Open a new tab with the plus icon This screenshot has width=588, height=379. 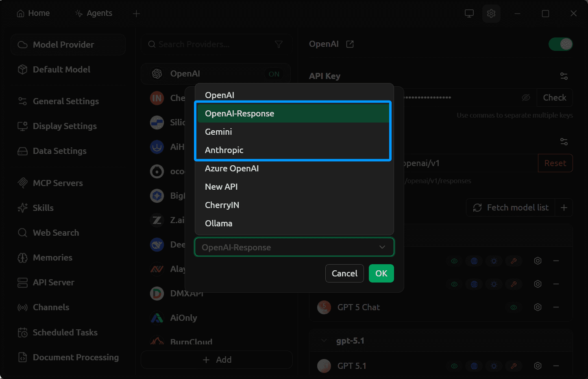(x=136, y=13)
